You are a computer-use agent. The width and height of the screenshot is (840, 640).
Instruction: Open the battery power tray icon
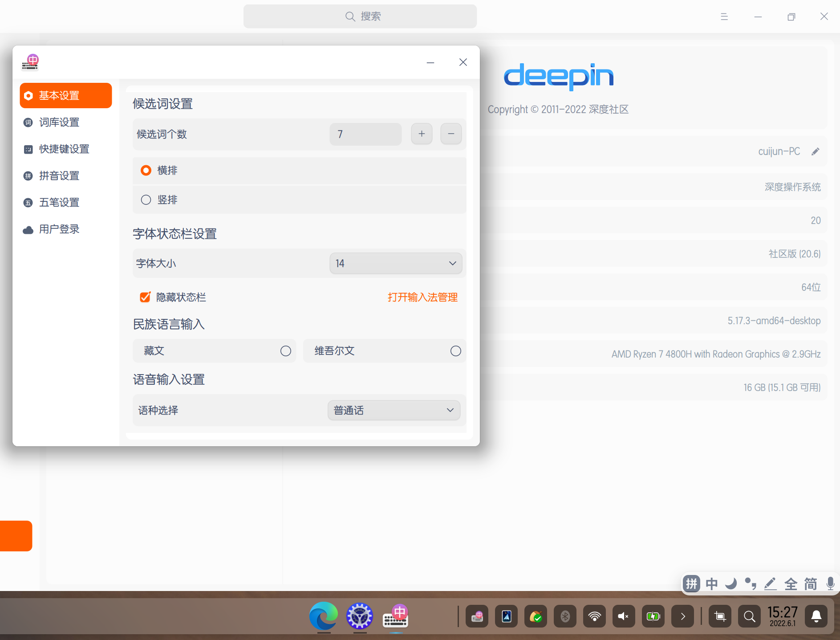point(653,616)
